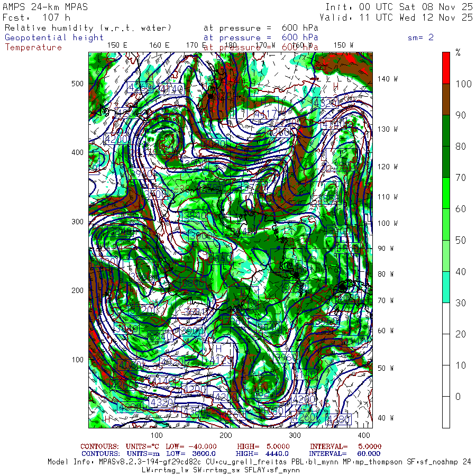
Task: Click the 4380 contour label at bottom right
Action: (338, 419)
